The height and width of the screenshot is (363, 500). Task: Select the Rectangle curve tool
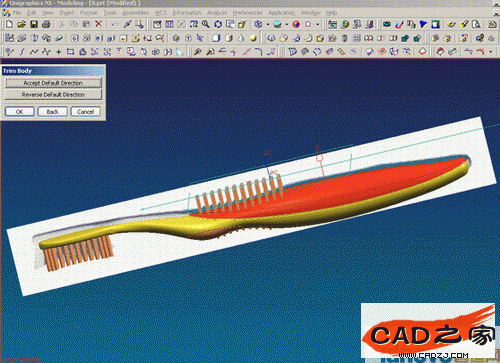70,52
